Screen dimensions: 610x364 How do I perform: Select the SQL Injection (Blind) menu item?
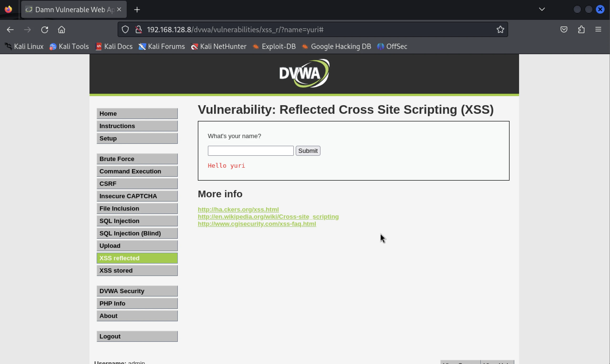coord(137,233)
